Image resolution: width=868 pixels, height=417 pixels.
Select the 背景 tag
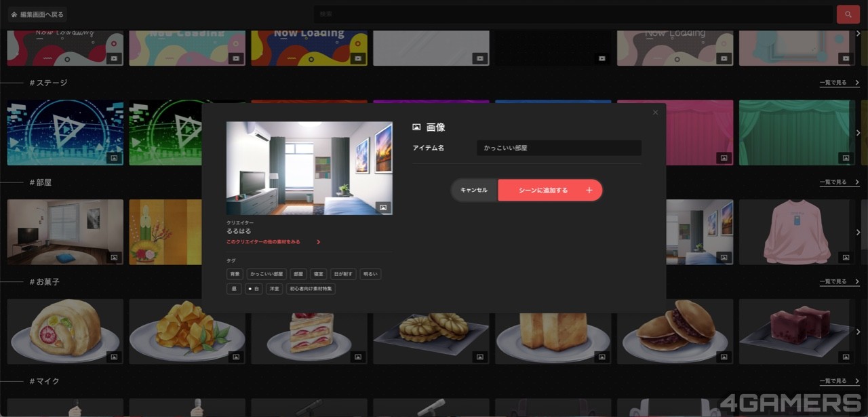(235, 274)
